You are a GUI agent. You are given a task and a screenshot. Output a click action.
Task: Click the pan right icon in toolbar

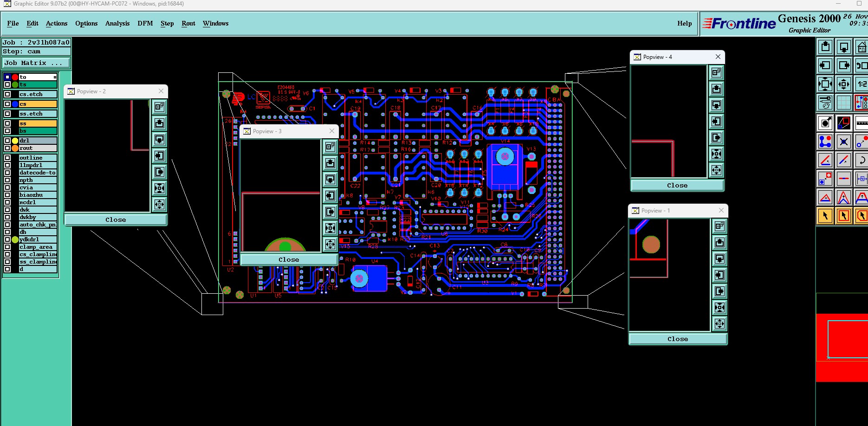tap(843, 65)
